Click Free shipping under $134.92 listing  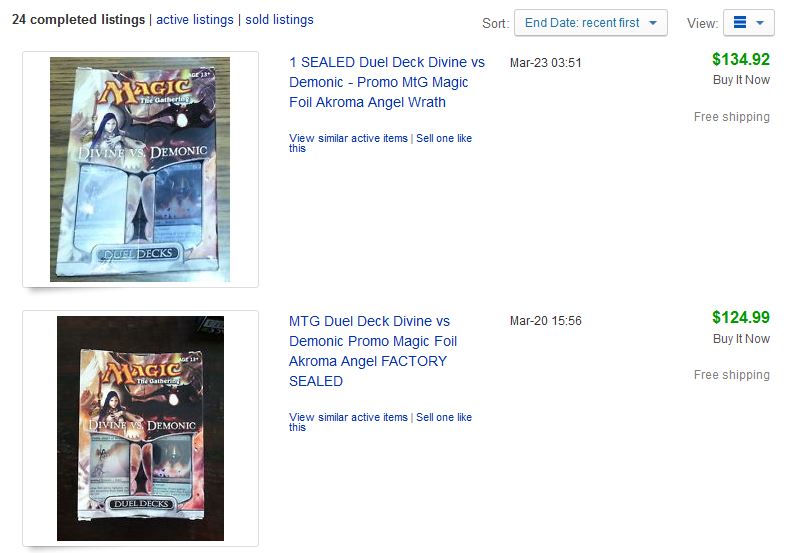pos(731,117)
